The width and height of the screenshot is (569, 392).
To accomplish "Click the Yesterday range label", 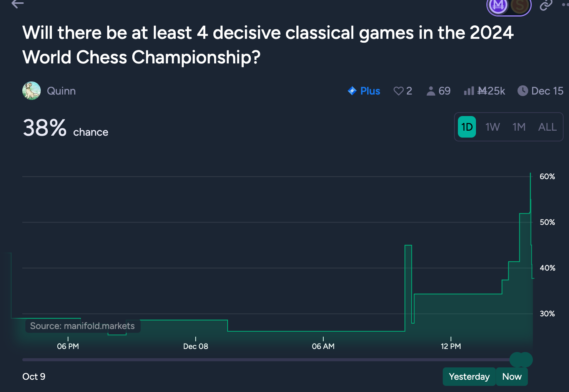I will (469, 377).
